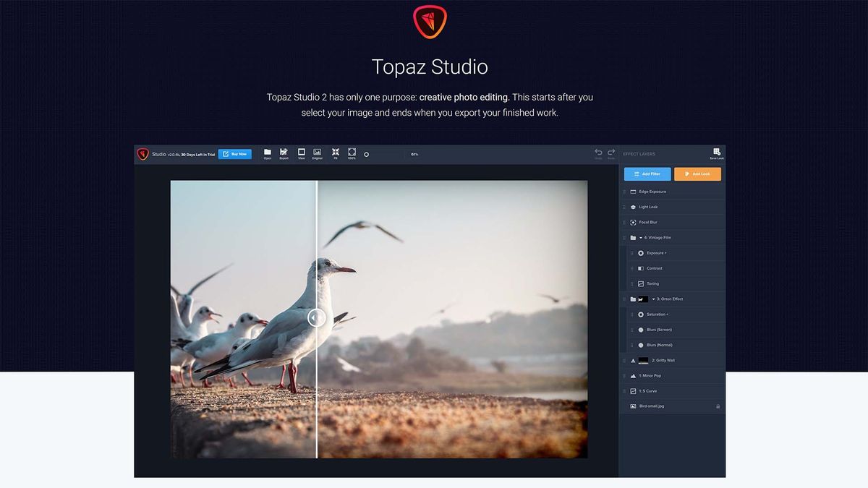Select the 'Bird-small.jpg' layer name
Viewport: 868px width, 488px height.
(x=652, y=406)
